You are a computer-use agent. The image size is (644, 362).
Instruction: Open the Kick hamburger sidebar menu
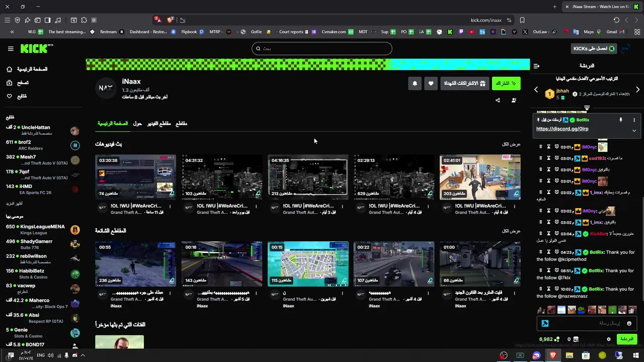click(x=11, y=49)
